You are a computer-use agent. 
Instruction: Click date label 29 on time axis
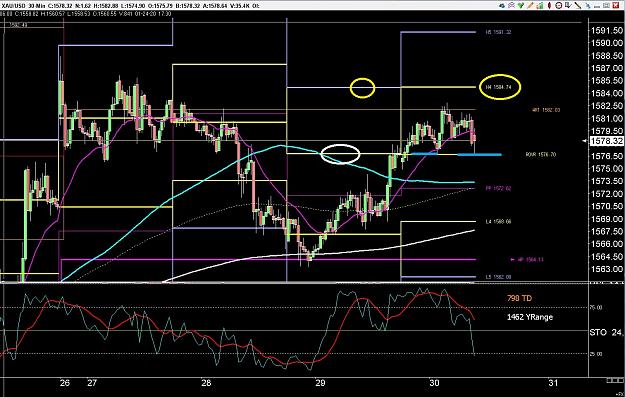click(x=320, y=383)
